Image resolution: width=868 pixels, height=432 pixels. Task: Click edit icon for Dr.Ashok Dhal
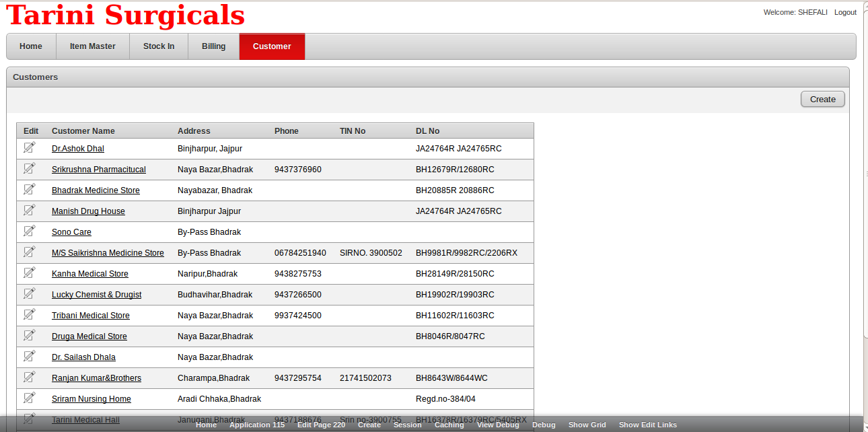[x=30, y=147]
